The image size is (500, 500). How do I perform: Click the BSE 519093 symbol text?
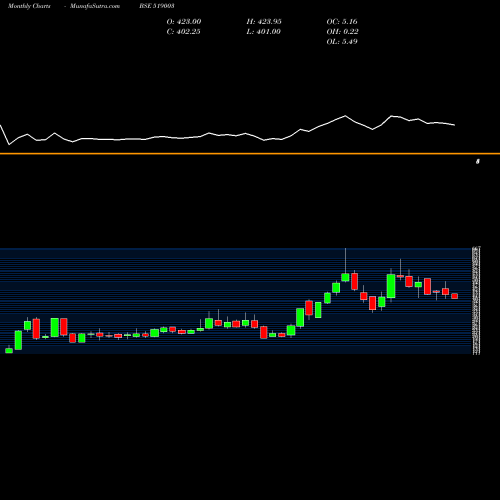point(157,6)
